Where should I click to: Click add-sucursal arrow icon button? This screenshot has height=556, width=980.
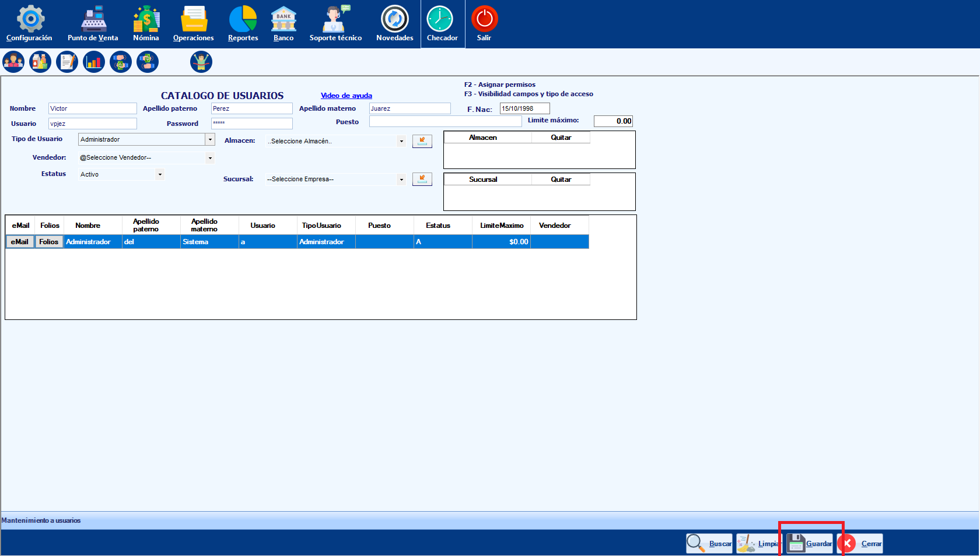[x=422, y=179]
